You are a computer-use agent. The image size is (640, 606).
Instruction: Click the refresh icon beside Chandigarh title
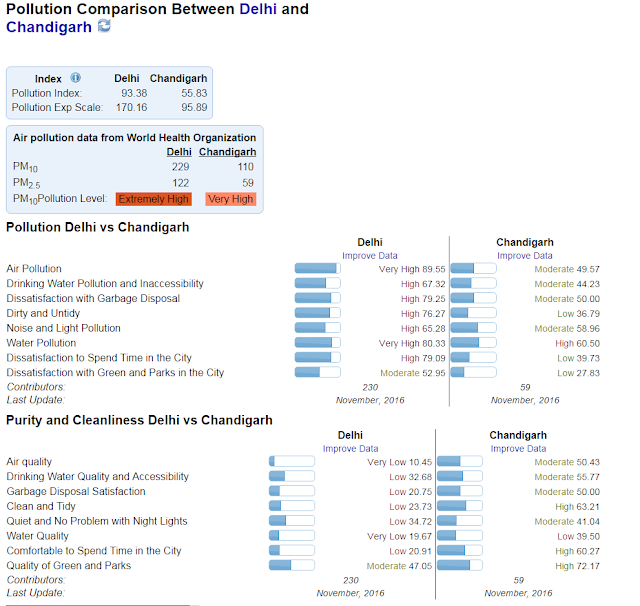pyautogui.click(x=104, y=26)
